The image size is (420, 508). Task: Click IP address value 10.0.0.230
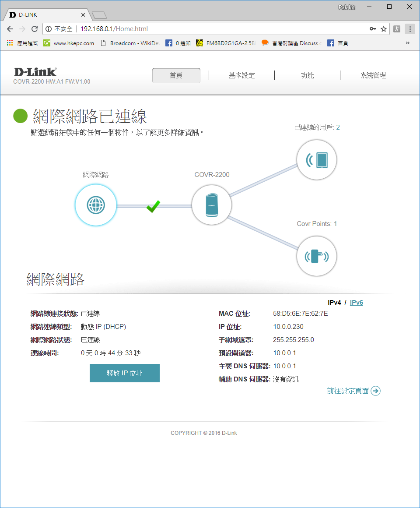click(x=288, y=327)
